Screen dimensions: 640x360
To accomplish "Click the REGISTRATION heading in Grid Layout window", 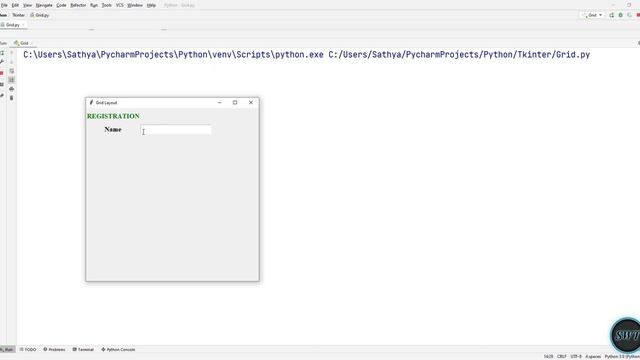I will coord(113,116).
